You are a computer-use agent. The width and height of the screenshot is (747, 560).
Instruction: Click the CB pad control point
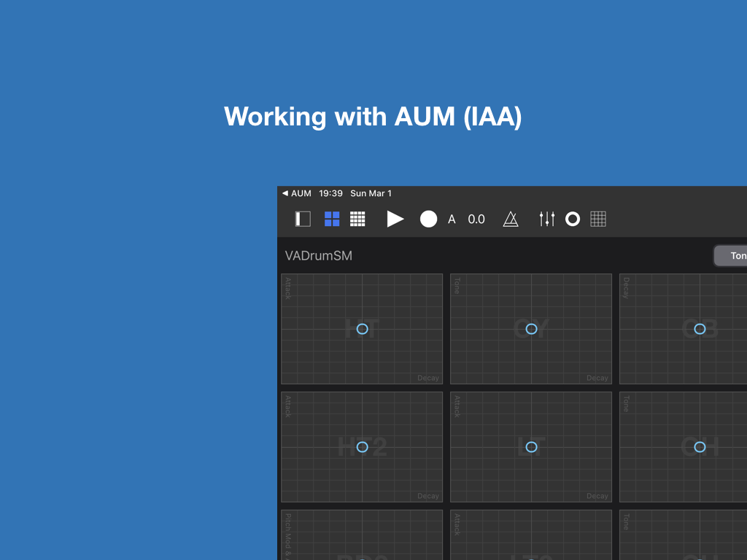[x=700, y=329]
